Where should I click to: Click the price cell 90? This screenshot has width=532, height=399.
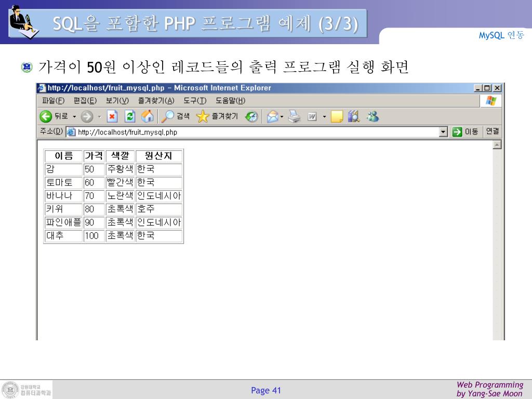[x=94, y=222]
